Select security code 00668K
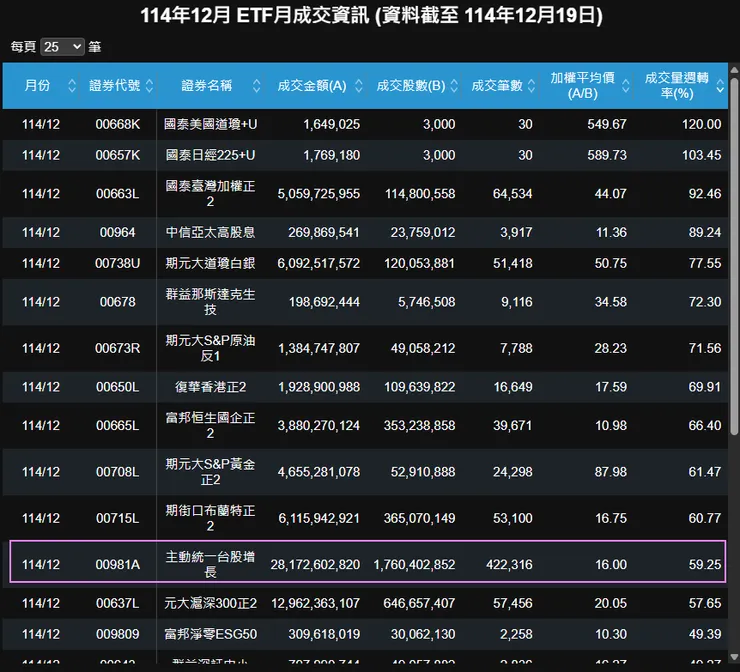Image resolution: width=740 pixels, height=672 pixels. [x=118, y=124]
